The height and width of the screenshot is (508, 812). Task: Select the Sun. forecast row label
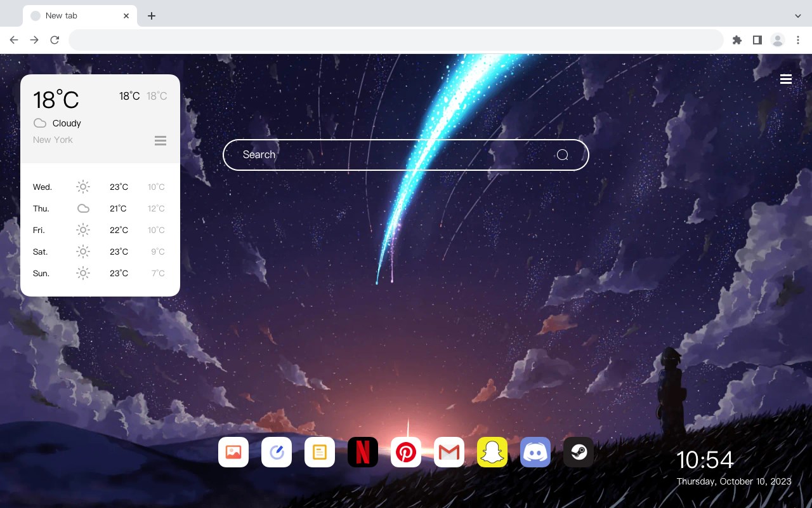[41, 273]
